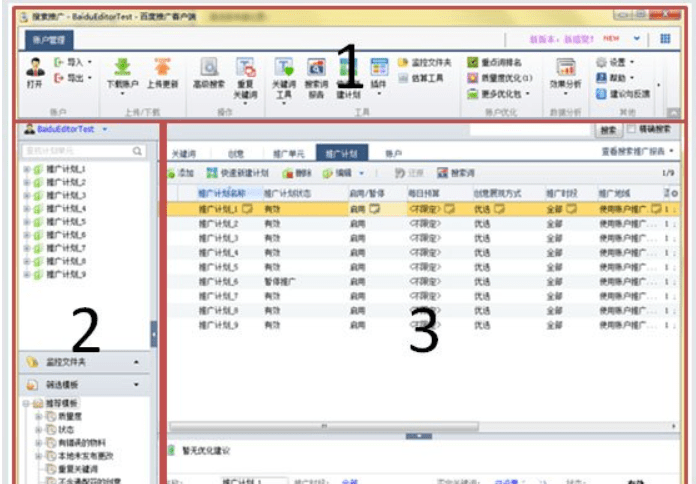Screen dimensions: 696x484
Task: Click the 重复关键词 duplicate keywords icon
Action: click(245, 67)
